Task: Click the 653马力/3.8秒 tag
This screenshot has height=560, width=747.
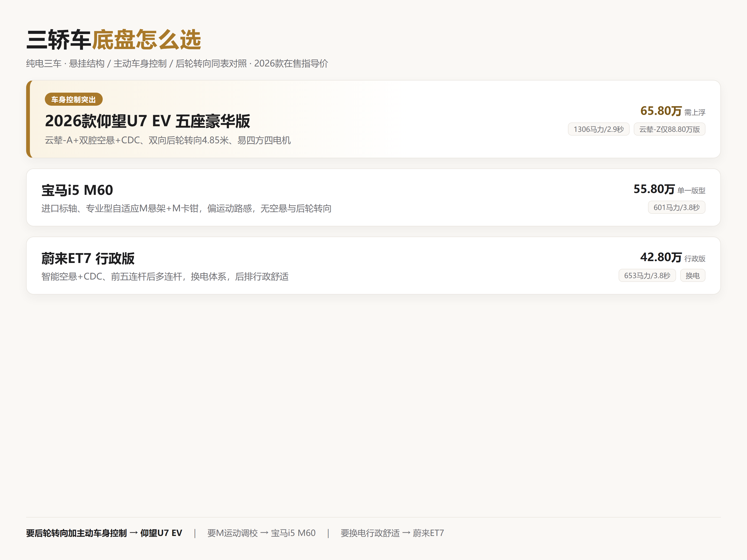Action: 647,275
